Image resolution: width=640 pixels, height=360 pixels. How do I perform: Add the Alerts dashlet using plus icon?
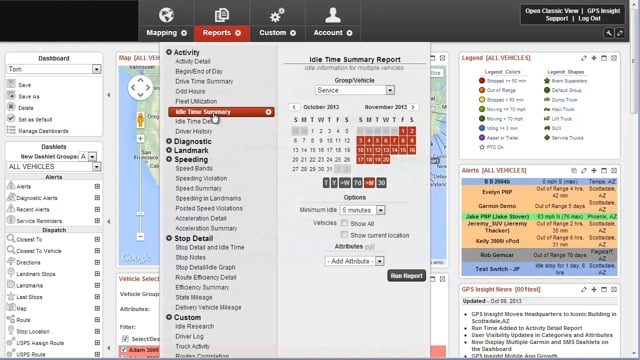point(97,186)
